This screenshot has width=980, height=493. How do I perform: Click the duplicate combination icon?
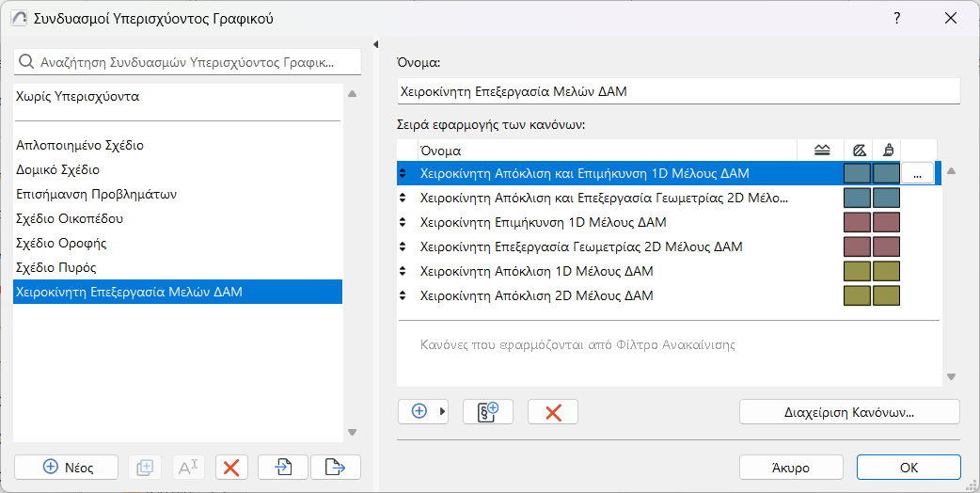(145, 468)
